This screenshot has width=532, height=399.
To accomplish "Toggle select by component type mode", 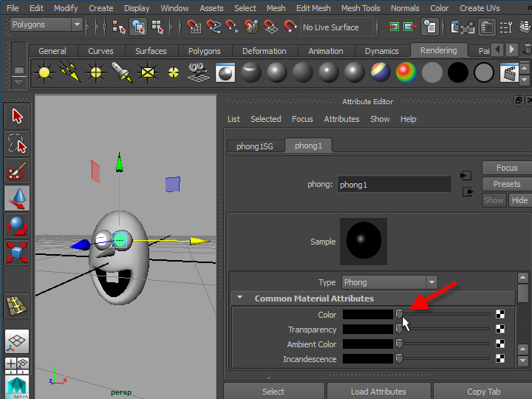I will click(157, 27).
